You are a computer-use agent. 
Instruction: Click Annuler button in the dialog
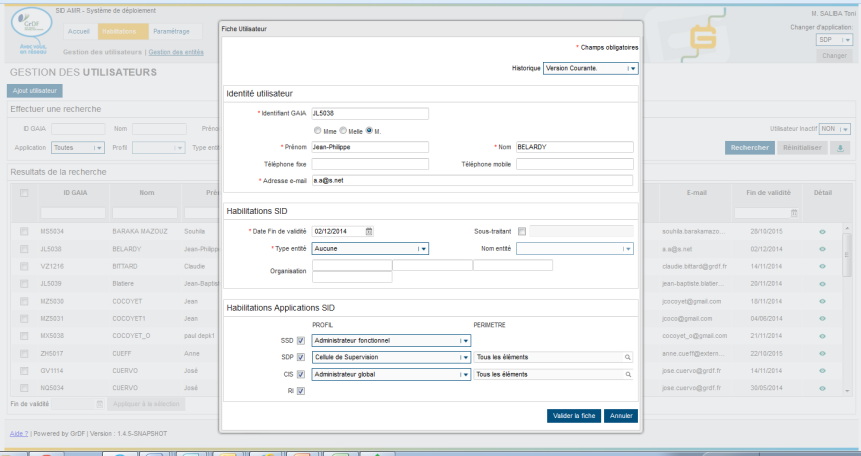(x=621, y=416)
